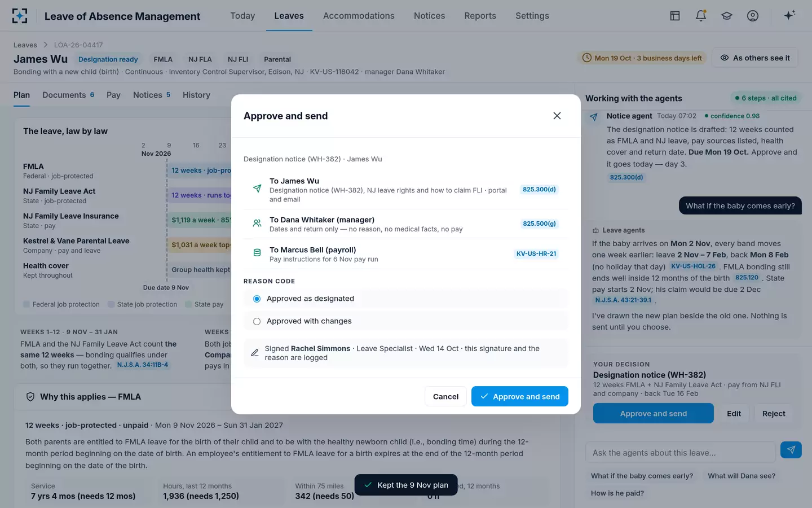Screen dimensions: 812x508
Task: Close the Approve and send dialog
Action: (x=557, y=116)
